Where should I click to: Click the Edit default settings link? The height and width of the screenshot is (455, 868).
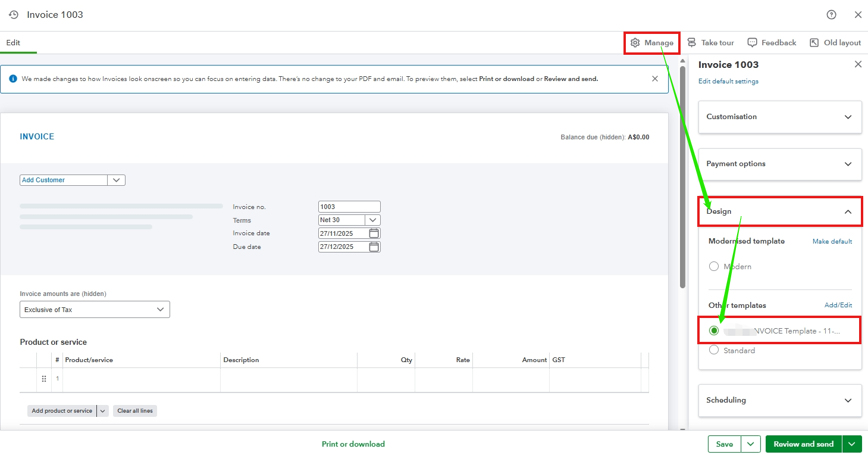[728, 82]
